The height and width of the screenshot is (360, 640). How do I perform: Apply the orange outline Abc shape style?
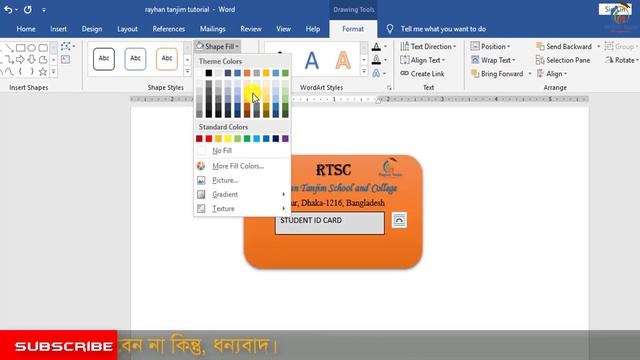coord(167,59)
